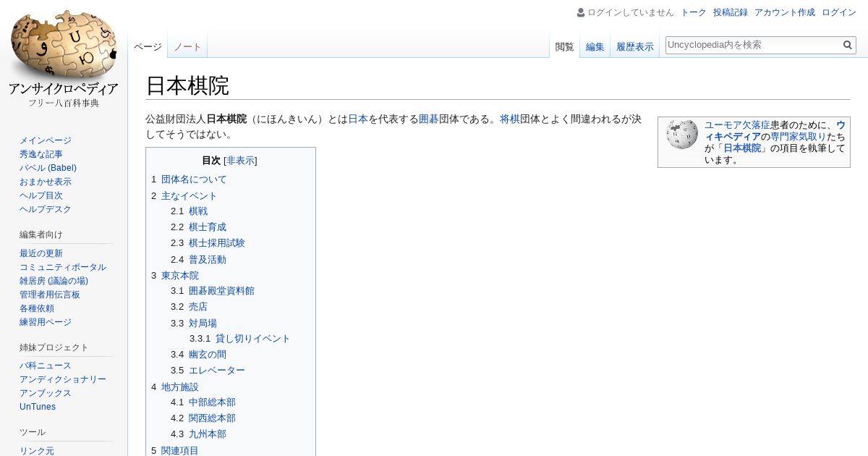Click アカウント作成 link
The width and height of the screenshot is (868, 456).
(785, 12)
